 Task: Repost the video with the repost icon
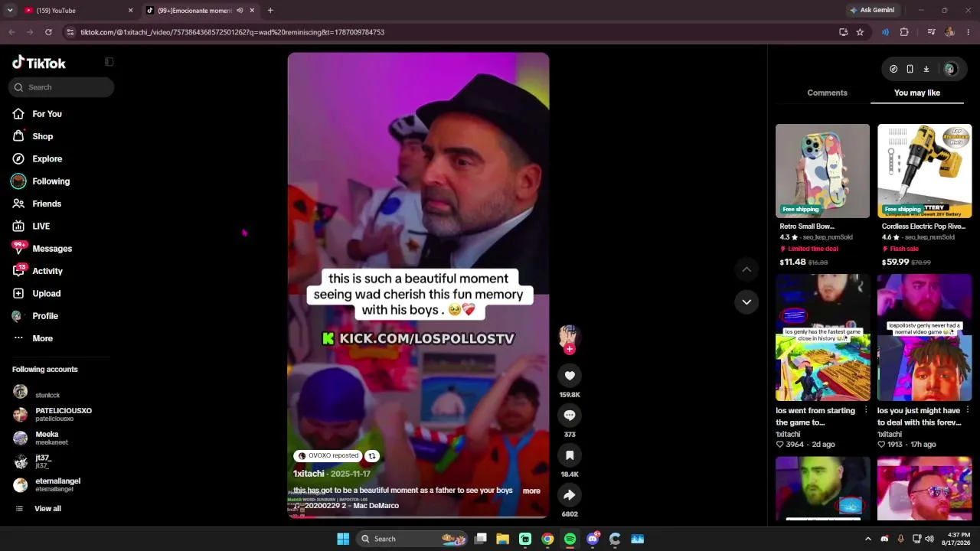click(x=372, y=456)
